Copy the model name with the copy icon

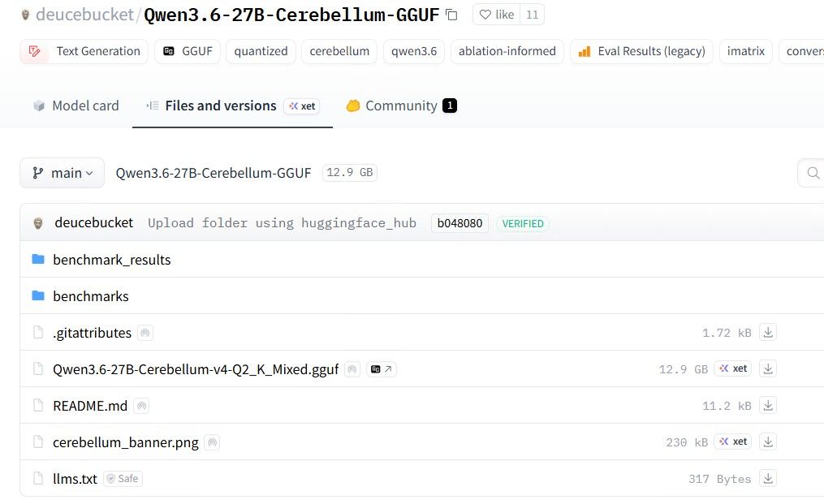(451, 15)
